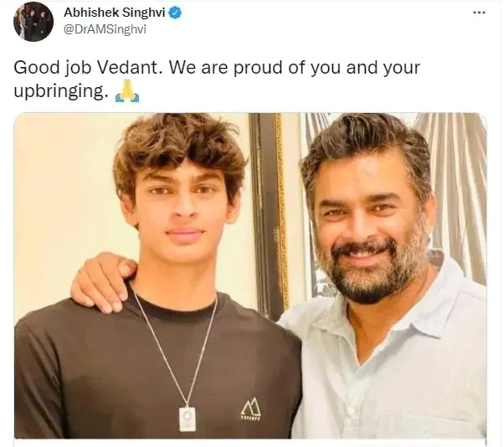Image resolution: width=504 pixels, height=447 pixels.
Task: Click the mountain logo on black t-shirt
Action: [x=251, y=408]
